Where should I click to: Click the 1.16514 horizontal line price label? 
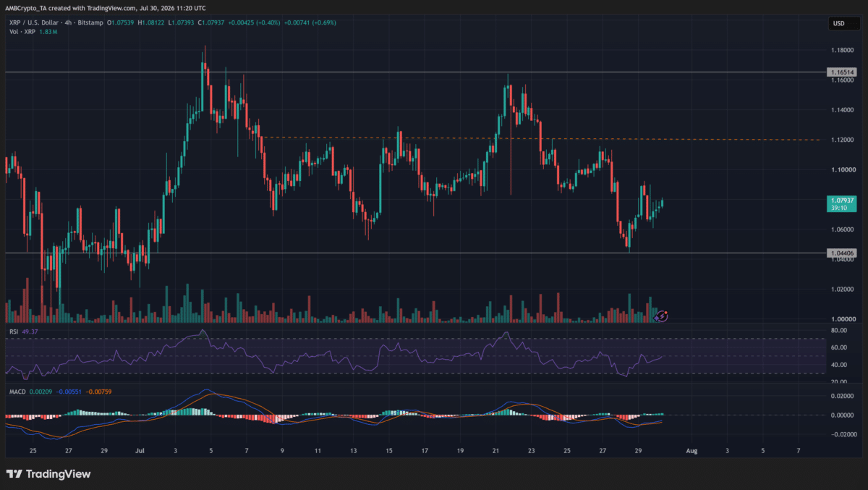click(842, 72)
